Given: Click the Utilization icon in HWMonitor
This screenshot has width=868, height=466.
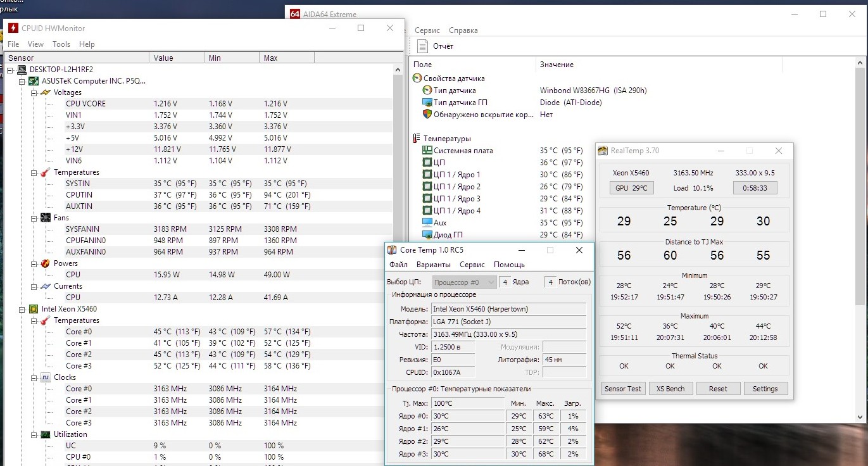Looking at the screenshot, I should click(x=46, y=434).
